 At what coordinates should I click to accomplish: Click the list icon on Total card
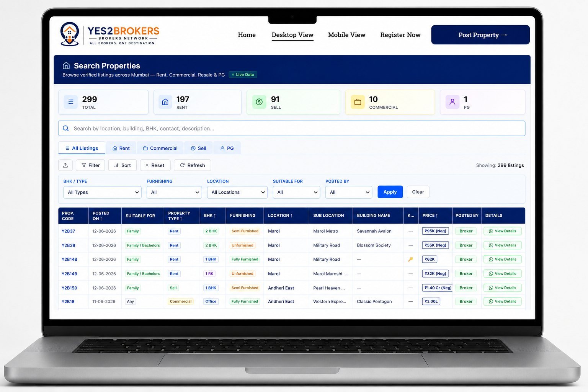71,102
